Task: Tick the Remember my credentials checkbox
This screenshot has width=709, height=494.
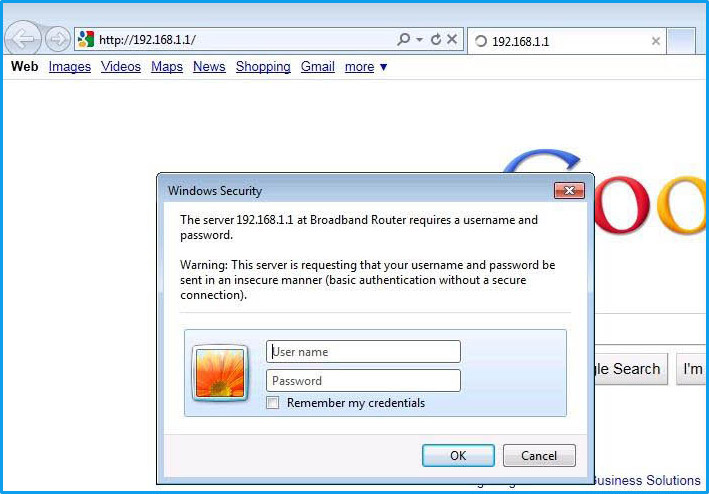Action: tap(273, 402)
